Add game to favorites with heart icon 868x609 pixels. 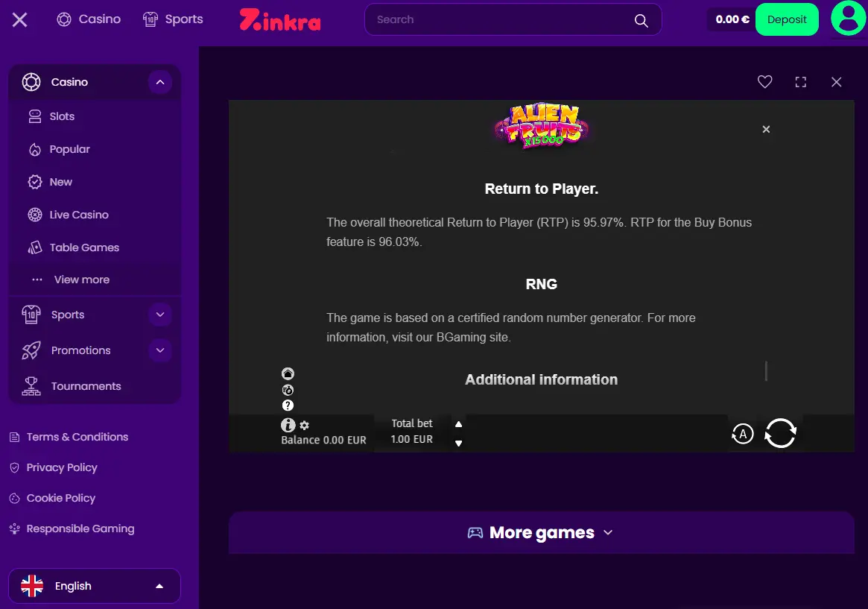(764, 82)
